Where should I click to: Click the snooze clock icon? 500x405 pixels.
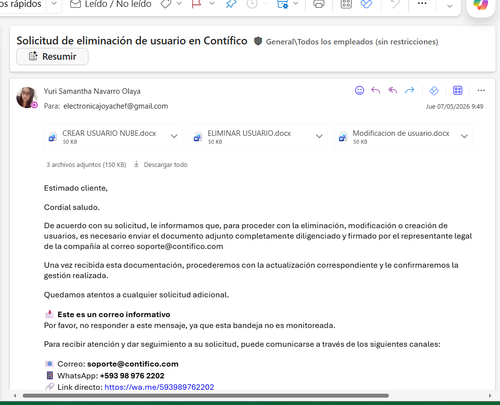point(252,4)
